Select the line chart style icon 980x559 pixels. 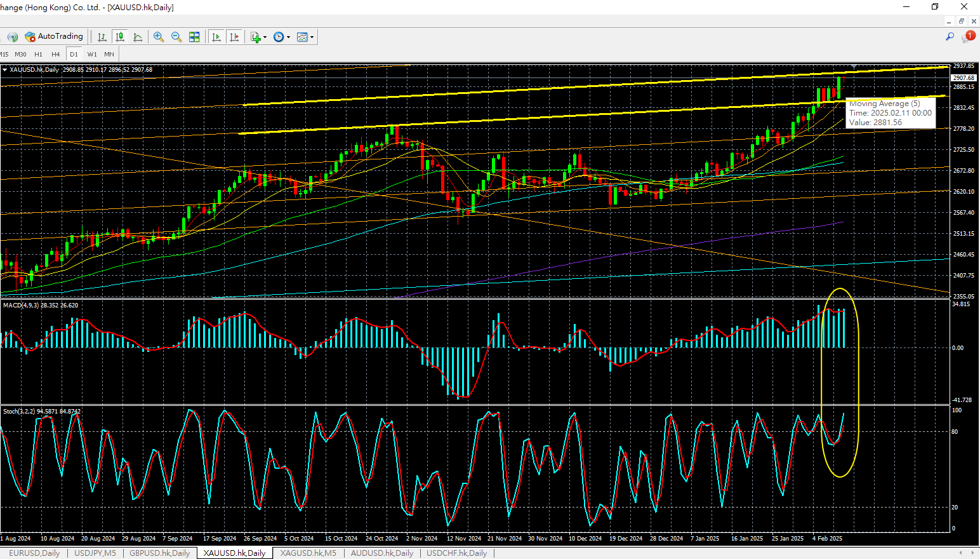pyautogui.click(x=138, y=37)
